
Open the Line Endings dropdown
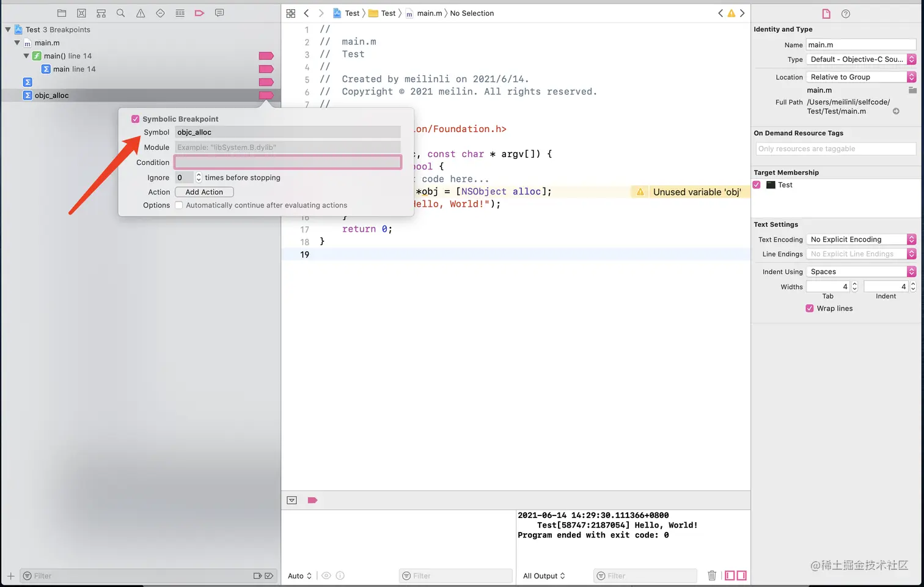pyautogui.click(x=861, y=254)
